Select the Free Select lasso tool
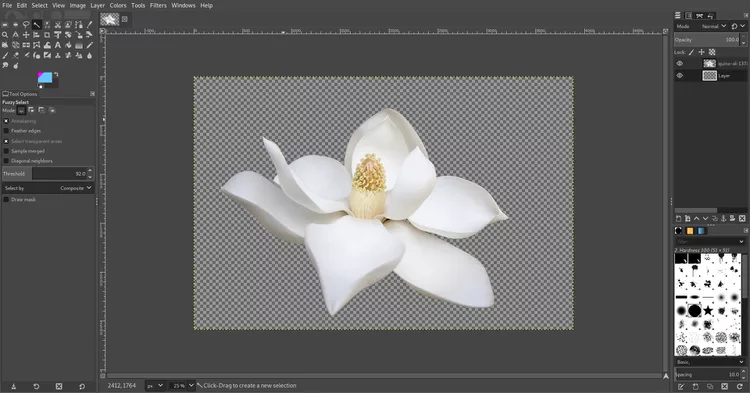Image resolution: width=750 pixels, height=393 pixels. click(x=26, y=24)
